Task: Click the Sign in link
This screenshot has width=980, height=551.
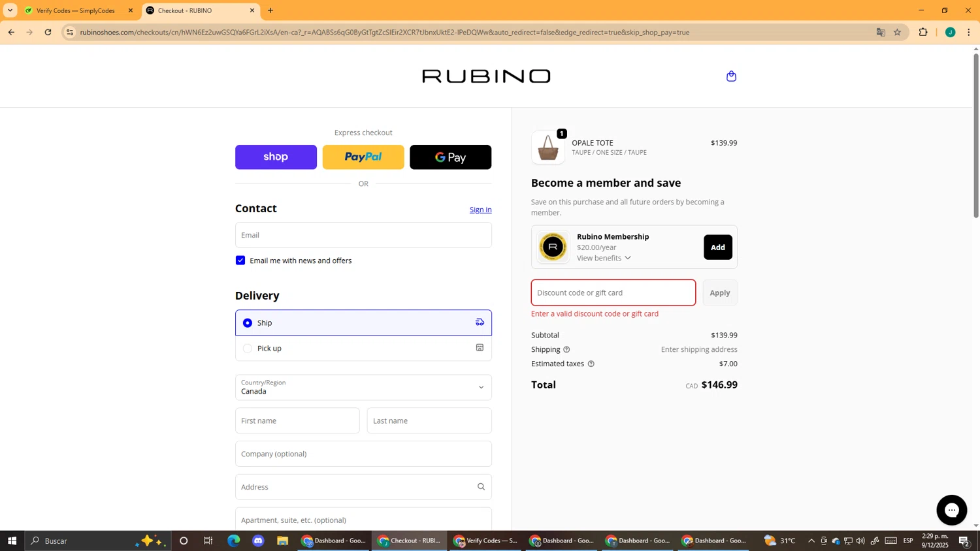Action: (x=480, y=210)
